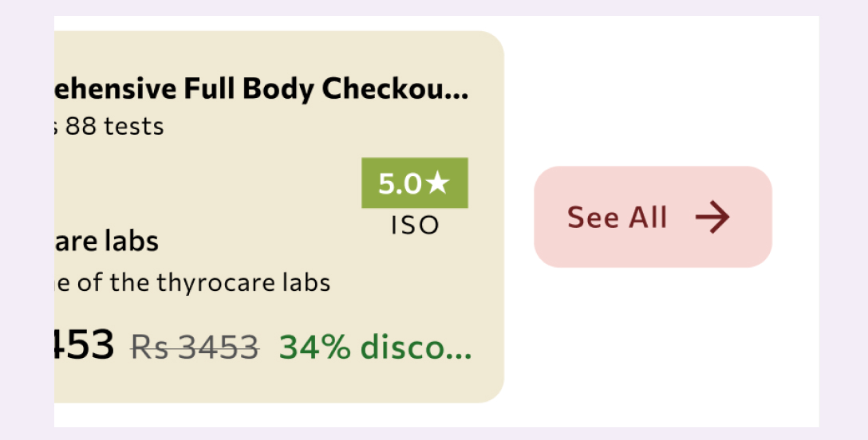Tap the right arrow icon beside See All

coord(712,217)
